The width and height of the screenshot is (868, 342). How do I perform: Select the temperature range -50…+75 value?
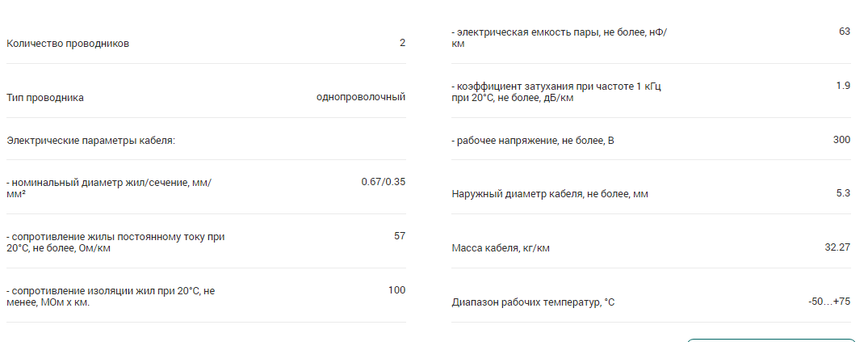(x=829, y=302)
